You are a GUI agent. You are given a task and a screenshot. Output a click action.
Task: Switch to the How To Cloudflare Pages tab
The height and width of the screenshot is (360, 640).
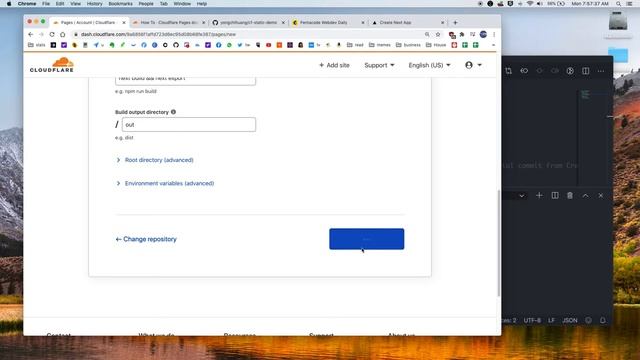coord(168,22)
